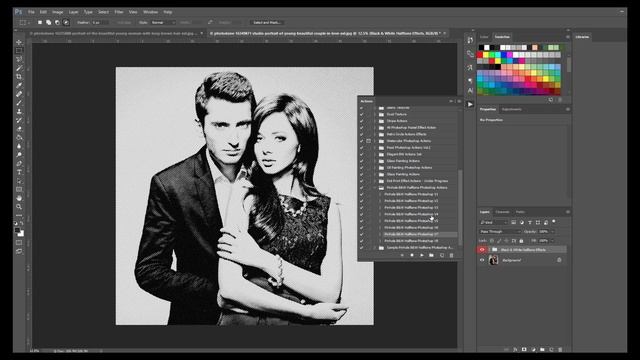Create new action set folder icon
The image size is (640, 360).
431,255
